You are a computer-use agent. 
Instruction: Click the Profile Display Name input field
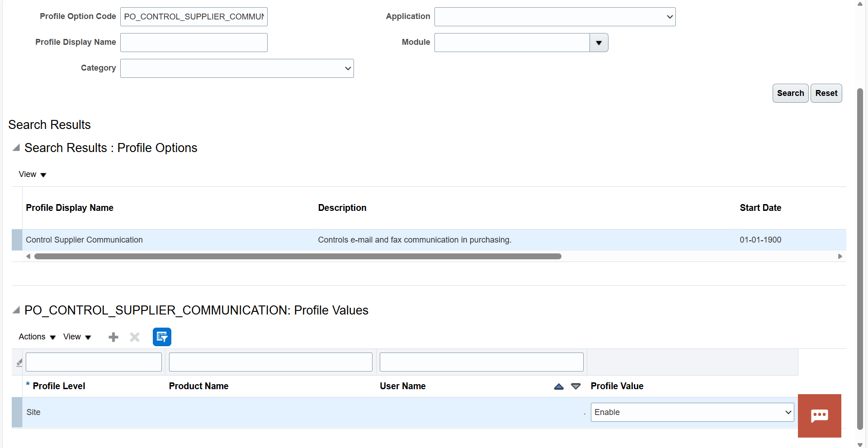tap(194, 43)
